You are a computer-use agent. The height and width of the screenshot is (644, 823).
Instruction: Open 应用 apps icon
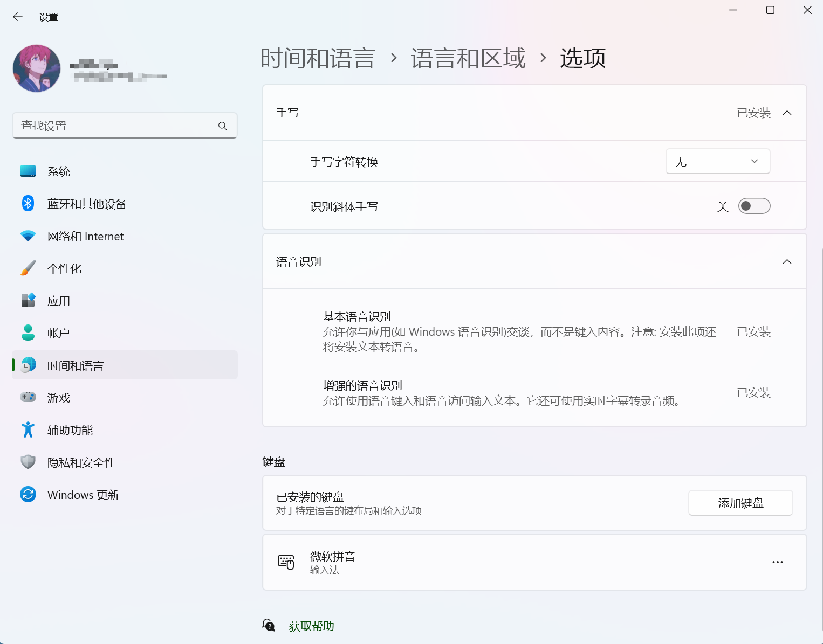tap(28, 300)
